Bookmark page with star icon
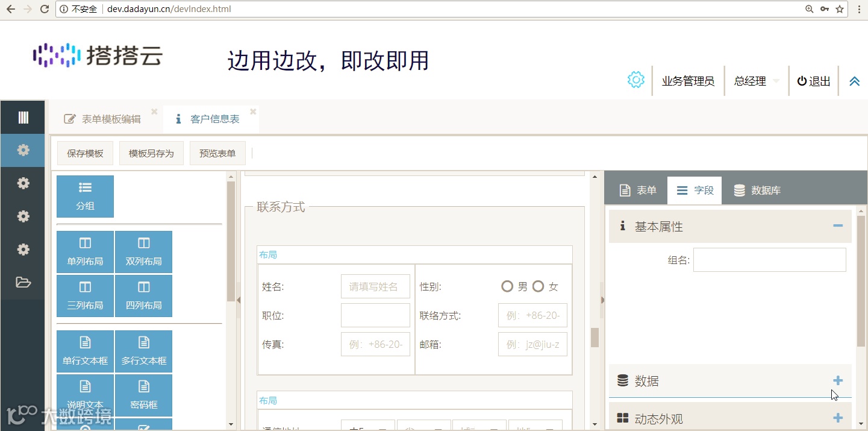 (x=839, y=9)
